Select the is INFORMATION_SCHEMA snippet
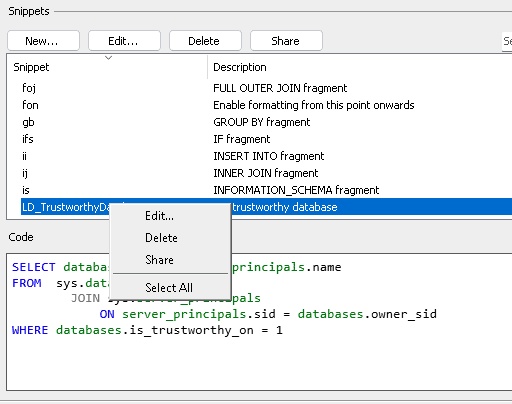Screen dimensions: 512x404 click(259, 190)
